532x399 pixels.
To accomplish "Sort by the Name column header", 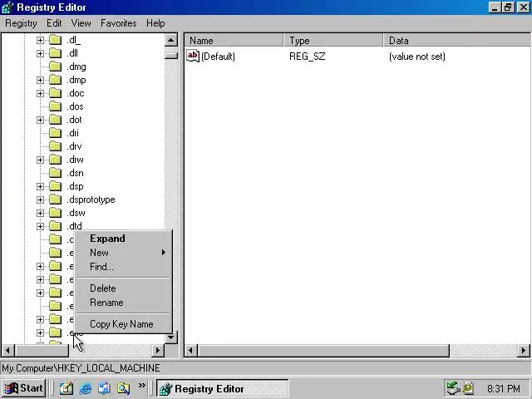I will tap(234, 41).
